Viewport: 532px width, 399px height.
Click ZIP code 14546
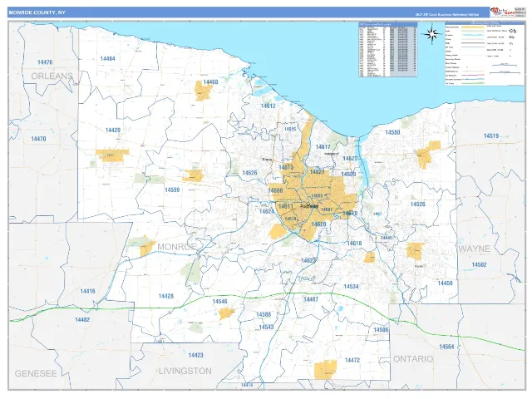click(x=219, y=302)
